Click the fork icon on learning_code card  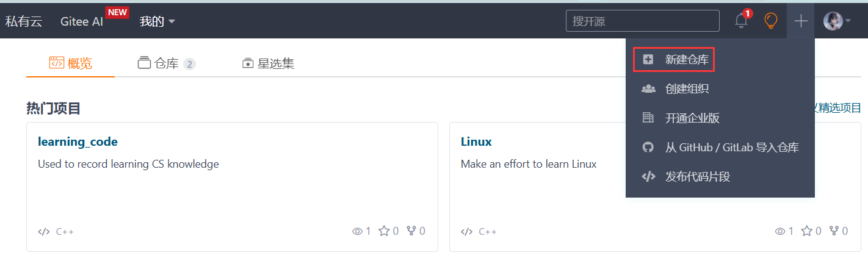coord(412,231)
